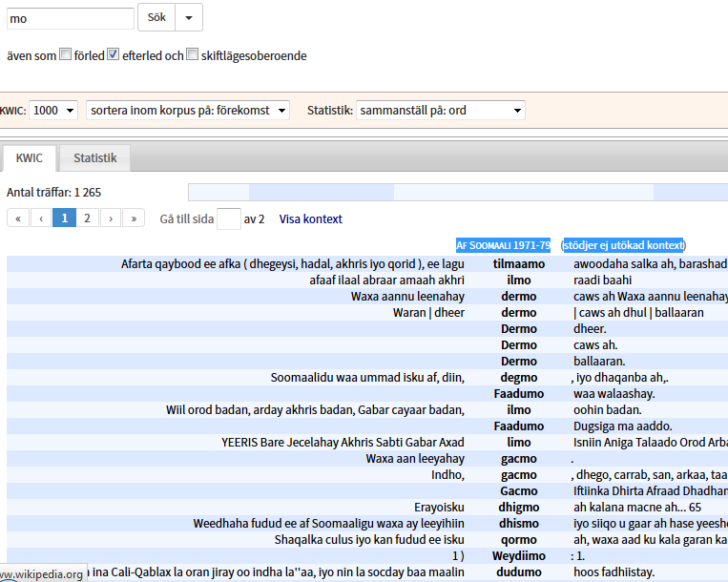Click the keyword "tilmaamo"

519,264
